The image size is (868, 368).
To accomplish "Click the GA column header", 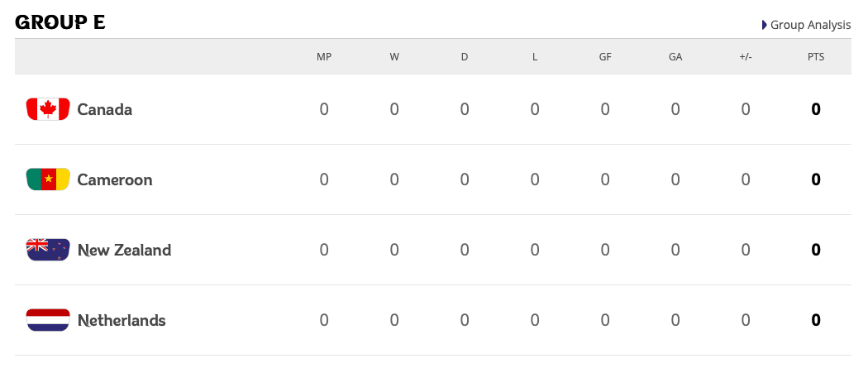I will tap(675, 57).
